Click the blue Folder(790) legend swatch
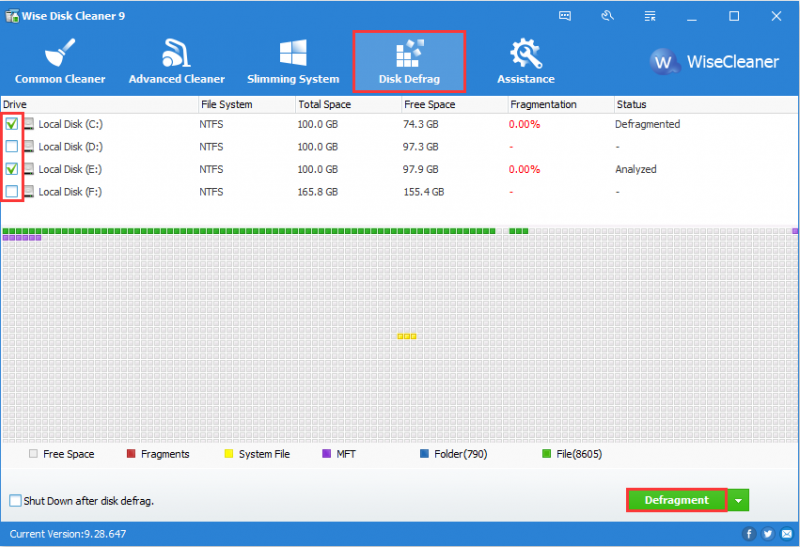Screen dimensions: 800x547 point(424,454)
